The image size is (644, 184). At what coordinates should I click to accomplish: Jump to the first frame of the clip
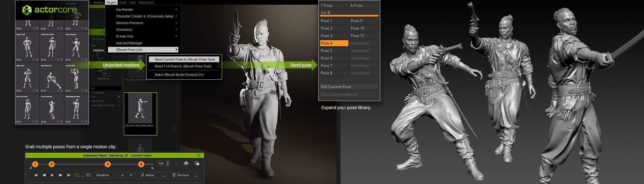[36, 175]
